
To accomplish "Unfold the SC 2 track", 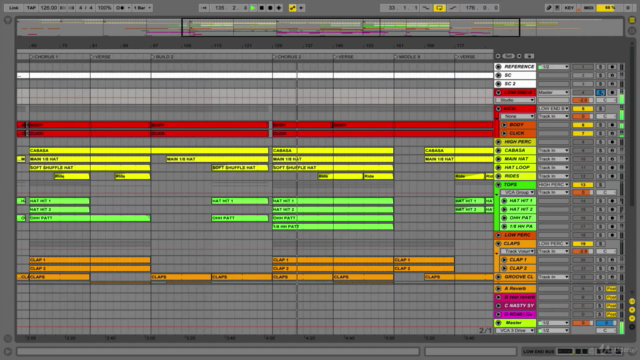I will [x=498, y=84].
